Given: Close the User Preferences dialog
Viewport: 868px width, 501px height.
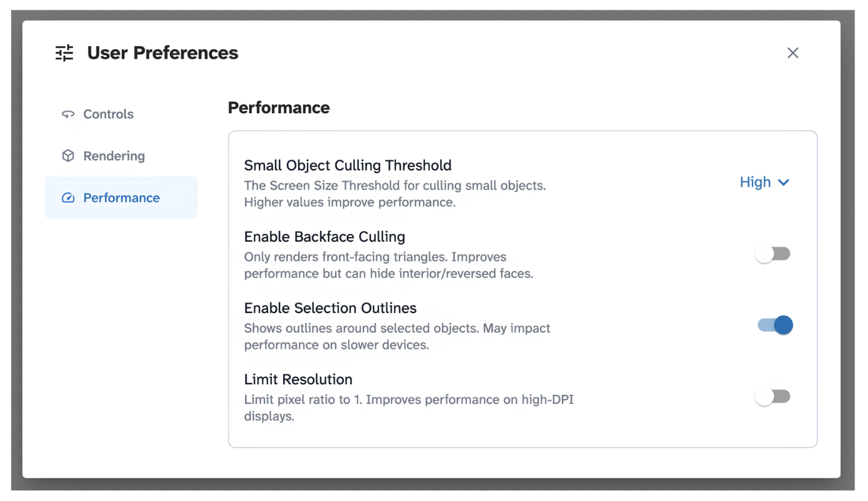Looking at the screenshot, I should pos(793,53).
